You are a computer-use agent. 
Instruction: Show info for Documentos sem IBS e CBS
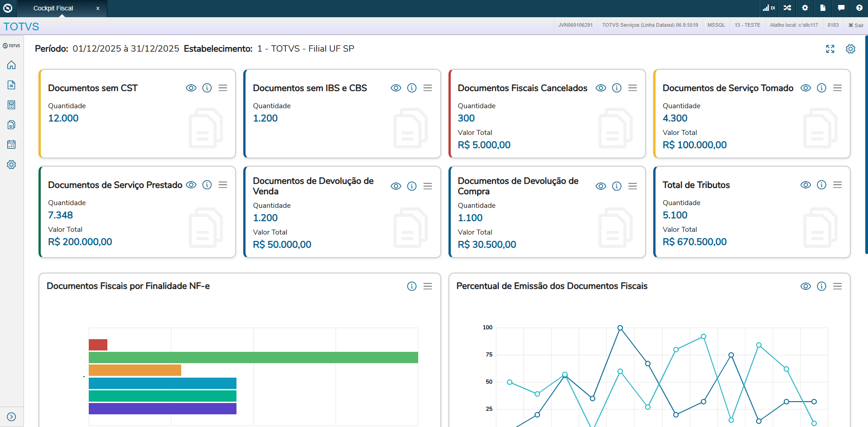click(412, 88)
